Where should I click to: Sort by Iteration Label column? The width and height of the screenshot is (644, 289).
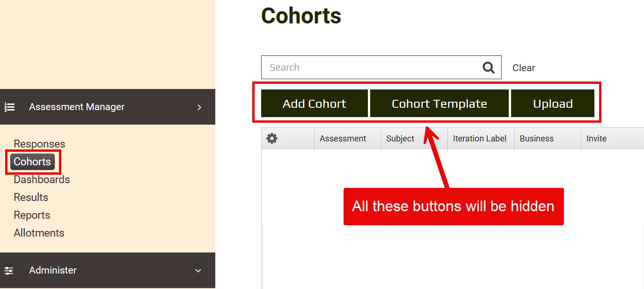tap(480, 138)
